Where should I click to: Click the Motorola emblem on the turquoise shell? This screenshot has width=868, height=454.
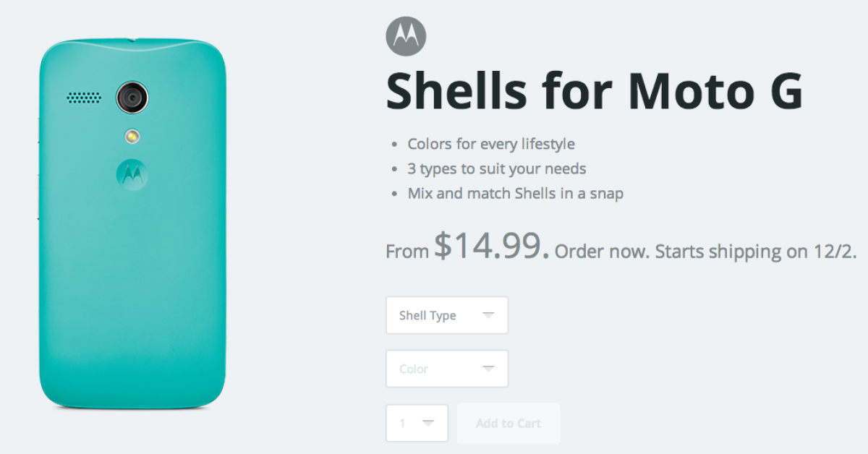pyautogui.click(x=132, y=174)
